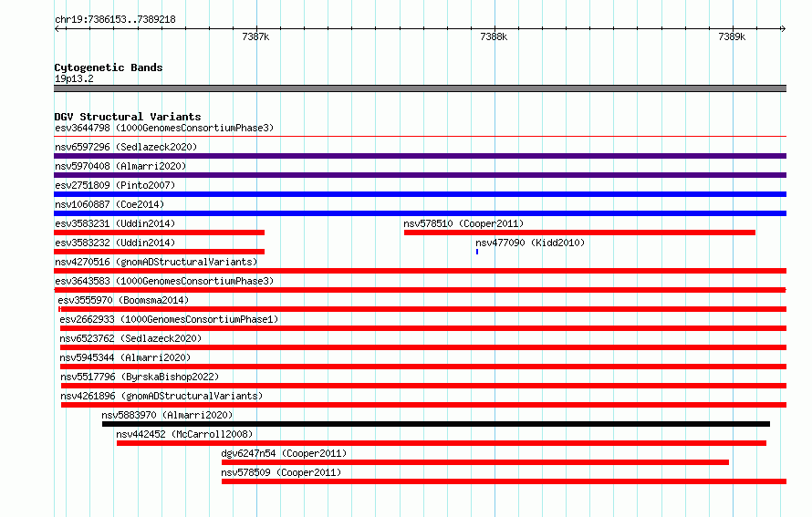Select the first Uddin2014 variant esv3583231 label
812x517 pixels.
pos(115,223)
